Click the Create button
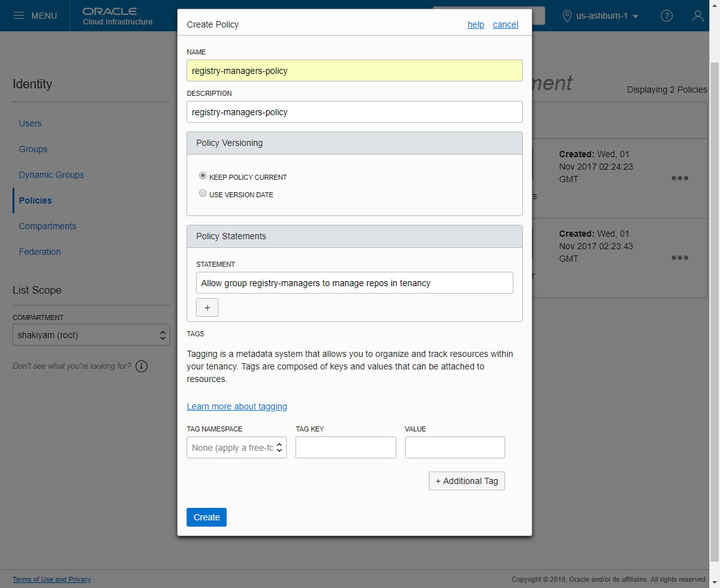Viewport: 720px width, 588px height. [x=206, y=517]
